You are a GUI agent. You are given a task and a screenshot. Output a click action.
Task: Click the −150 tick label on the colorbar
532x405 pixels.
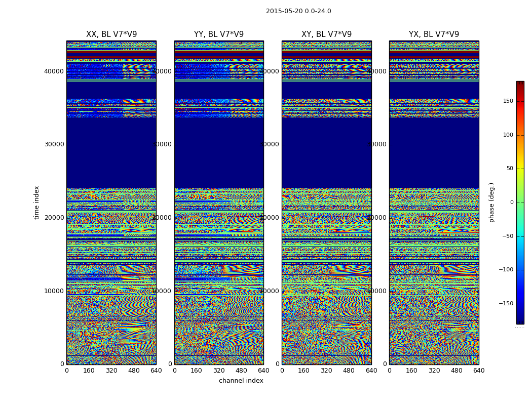click(506, 304)
